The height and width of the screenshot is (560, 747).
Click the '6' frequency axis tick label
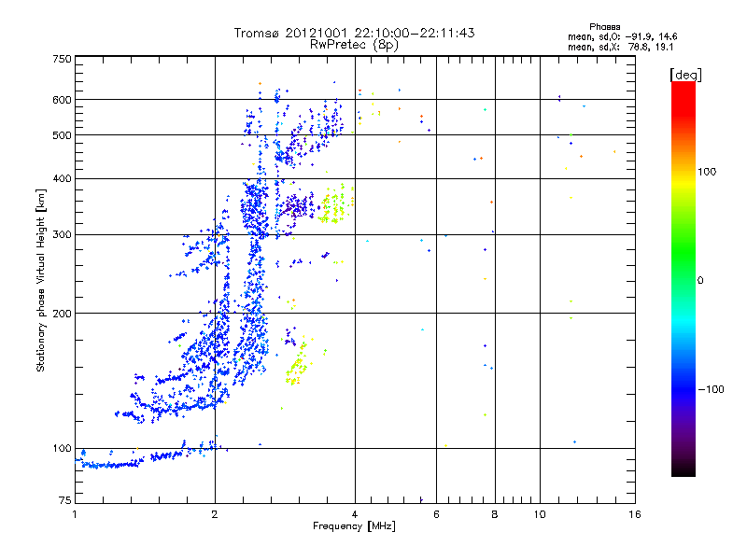click(436, 514)
